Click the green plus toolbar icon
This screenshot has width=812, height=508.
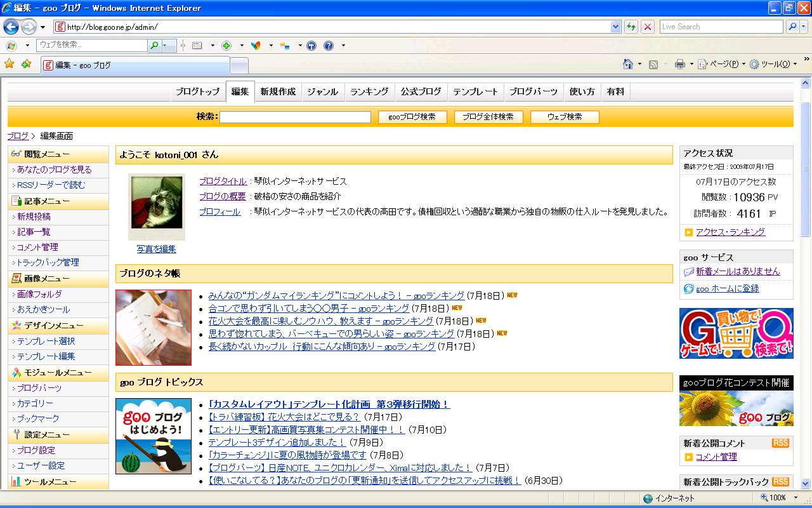pos(226,46)
